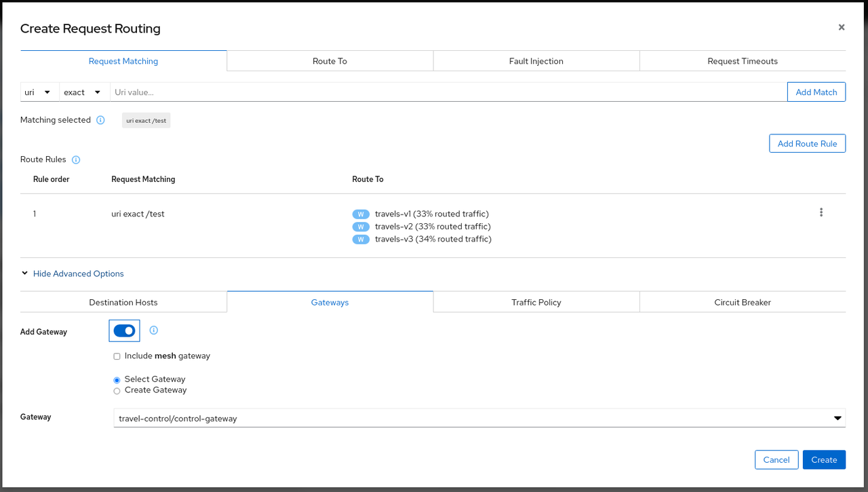The width and height of the screenshot is (868, 492).
Task: Click the Route Rules info icon
Action: pos(75,159)
